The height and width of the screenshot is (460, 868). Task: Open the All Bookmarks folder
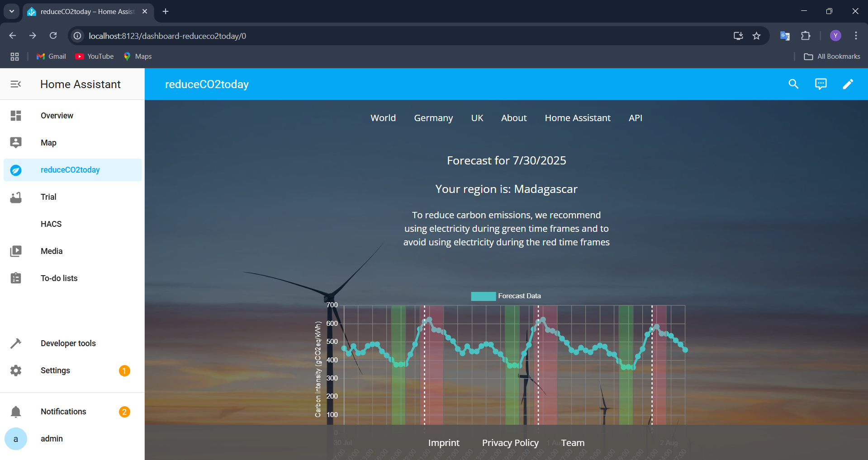pos(832,56)
